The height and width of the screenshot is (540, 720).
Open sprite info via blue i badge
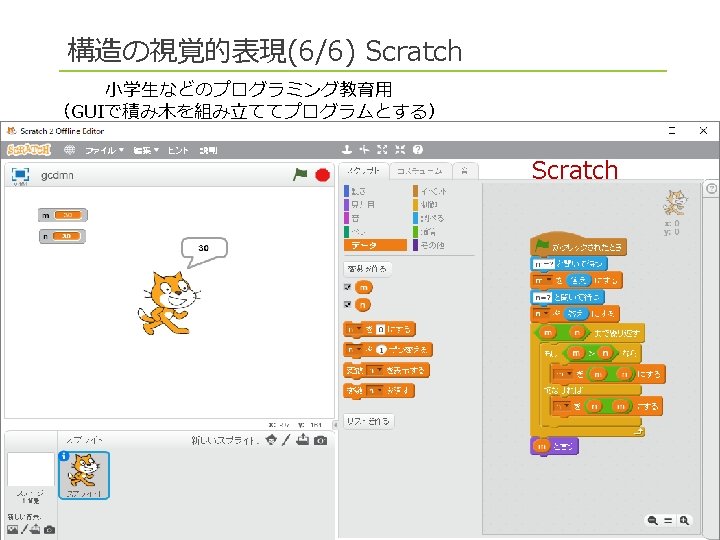click(x=64, y=456)
